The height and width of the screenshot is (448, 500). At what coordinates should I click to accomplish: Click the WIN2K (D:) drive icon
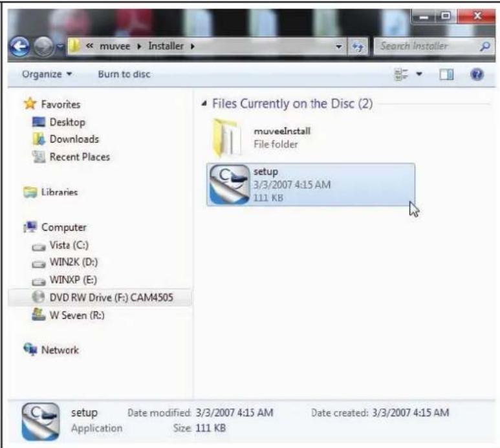[x=39, y=264]
